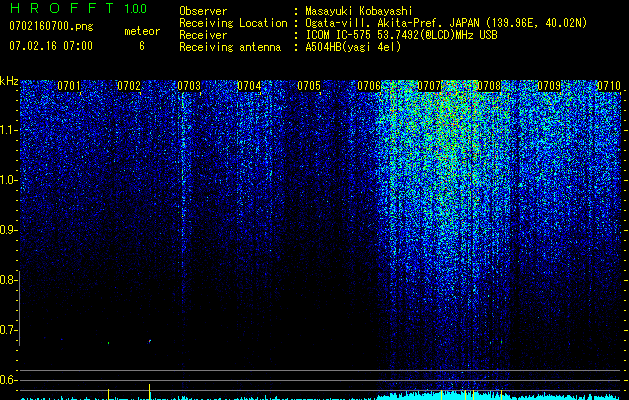Click the Ogata-vill. Akita-Pref. JAPAN location text
This screenshot has width=629, height=400.
point(446,23)
